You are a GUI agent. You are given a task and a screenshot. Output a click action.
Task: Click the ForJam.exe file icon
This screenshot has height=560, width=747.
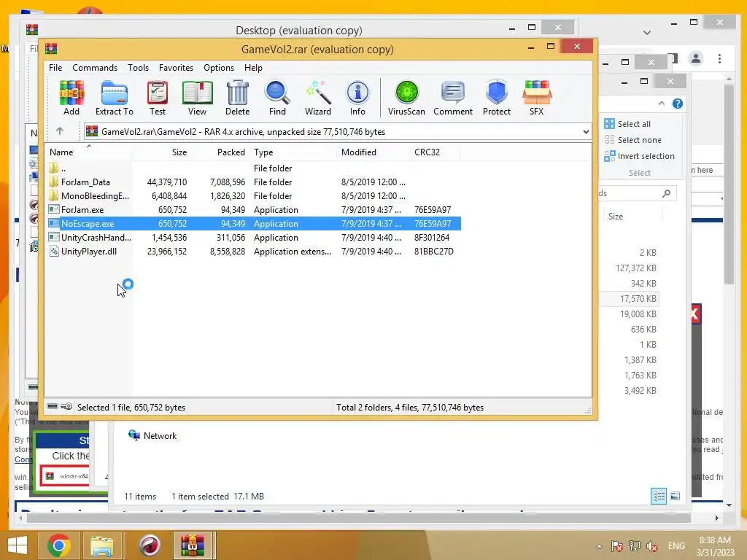click(54, 209)
